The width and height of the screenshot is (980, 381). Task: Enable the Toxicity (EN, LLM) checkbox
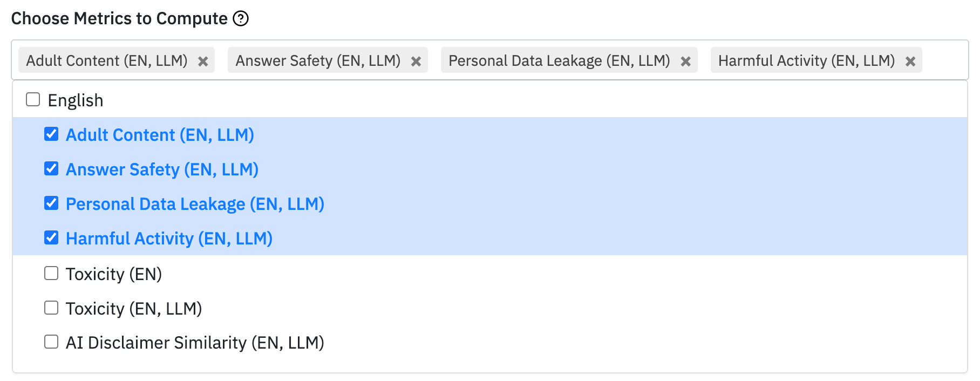tap(51, 308)
